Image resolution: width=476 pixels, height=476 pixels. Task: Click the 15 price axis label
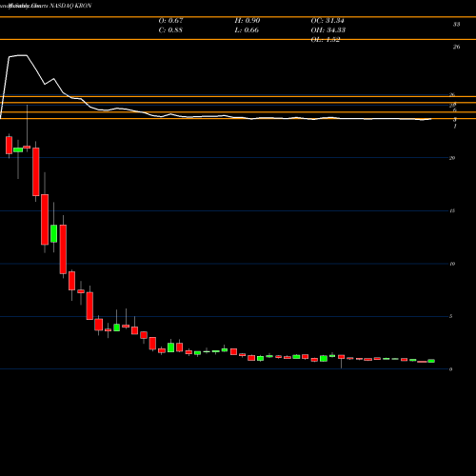[x=452, y=211]
